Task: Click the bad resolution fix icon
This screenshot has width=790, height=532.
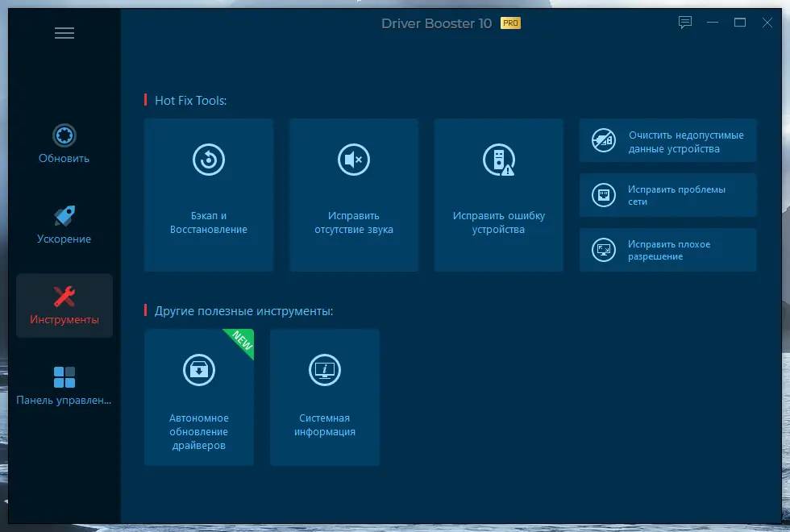Action: pos(604,250)
